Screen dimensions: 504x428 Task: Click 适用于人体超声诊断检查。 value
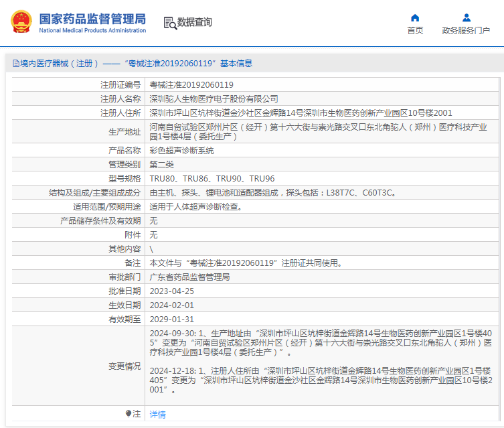(195, 207)
